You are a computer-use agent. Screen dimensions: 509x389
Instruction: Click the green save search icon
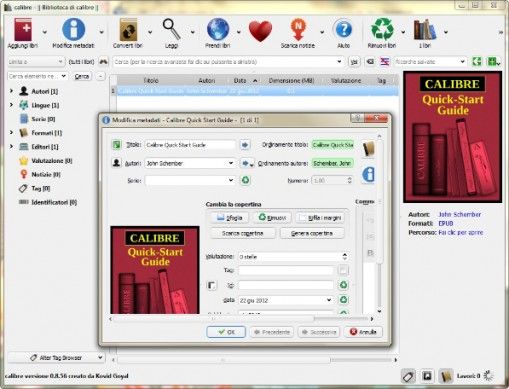click(477, 62)
